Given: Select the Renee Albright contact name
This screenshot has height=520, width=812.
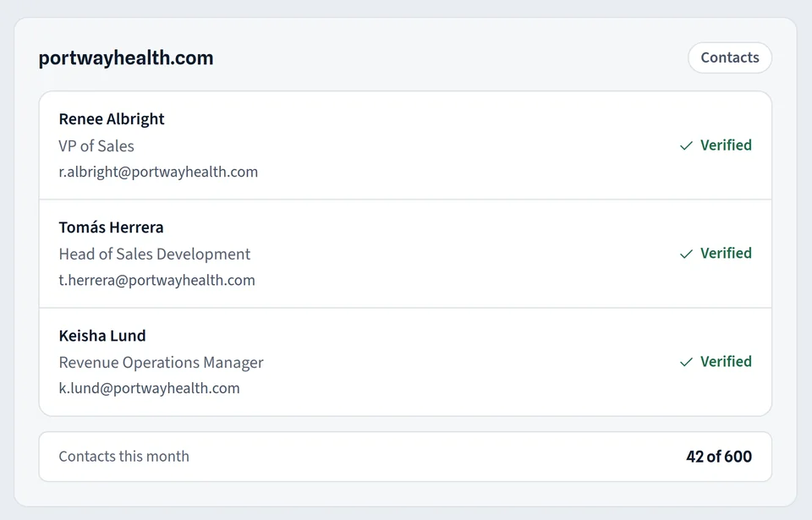Looking at the screenshot, I should (112, 119).
